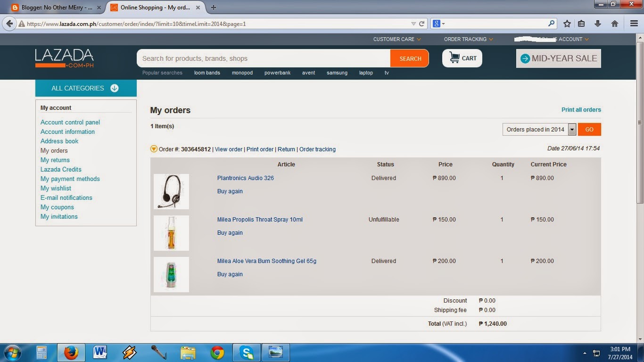Click the Lazada product search field

[264, 58]
